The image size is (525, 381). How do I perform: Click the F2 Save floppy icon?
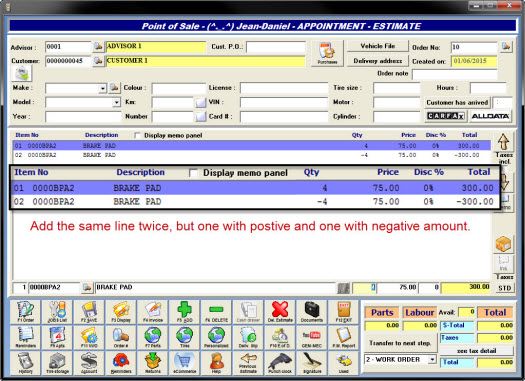point(89,312)
